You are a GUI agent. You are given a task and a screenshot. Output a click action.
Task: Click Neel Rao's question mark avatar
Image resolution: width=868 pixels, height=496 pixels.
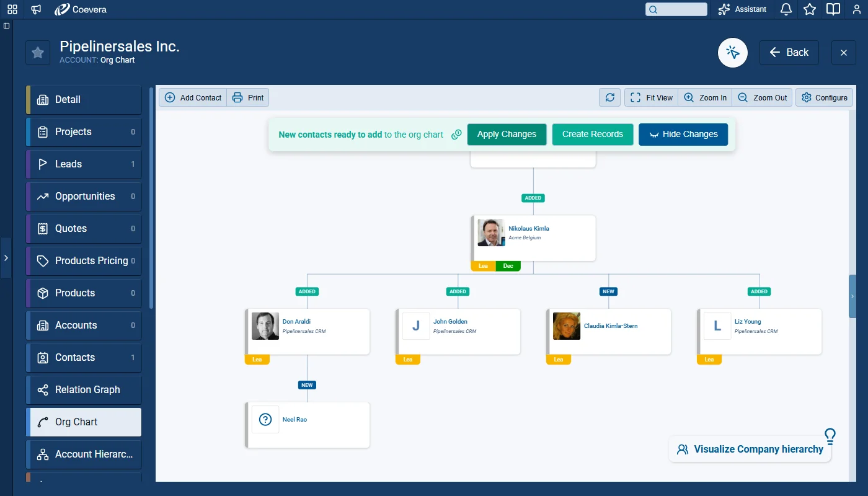[265, 420]
